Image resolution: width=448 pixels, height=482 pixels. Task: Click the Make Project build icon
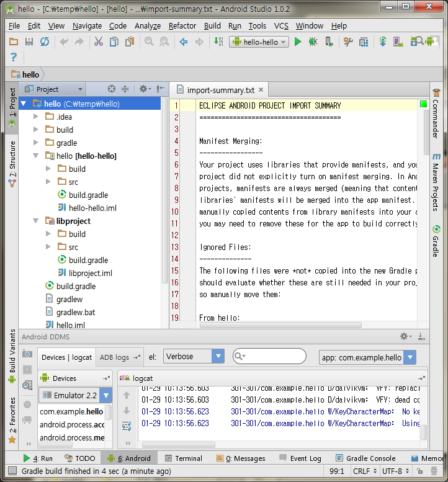(x=218, y=42)
